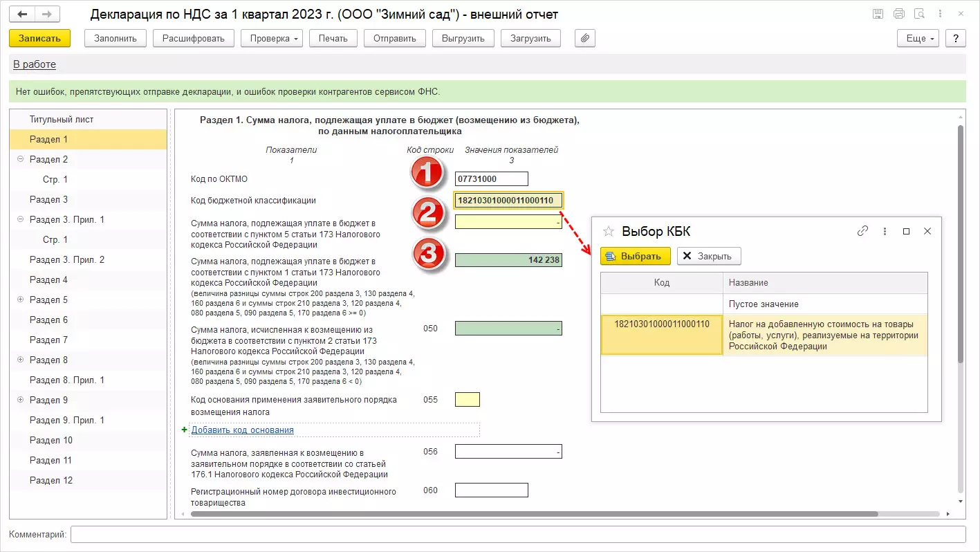The width and height of the screenshot is (980, 552).
Task: Click the Выбрать button in dialog
Action: point(636,256)
